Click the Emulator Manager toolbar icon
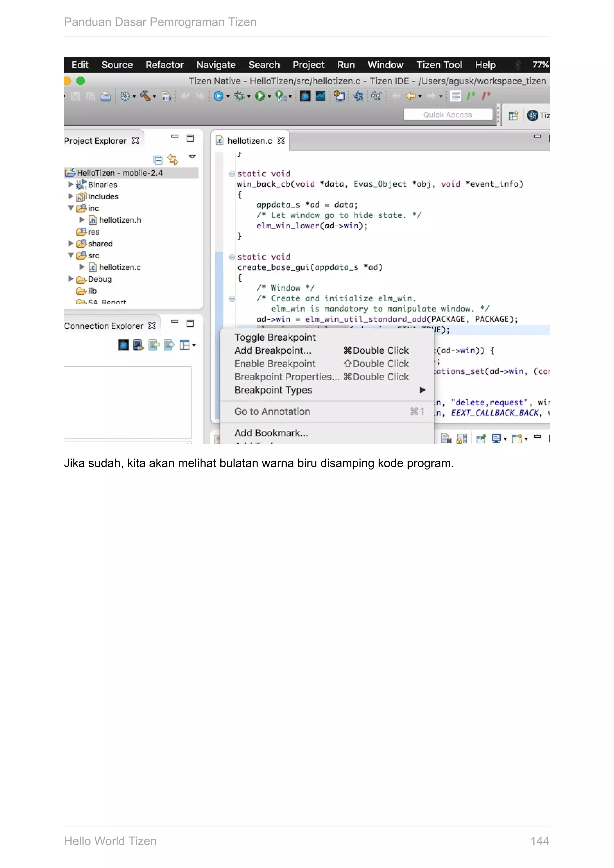The width and height of the screenshot is (614, 868). (305, 97)
